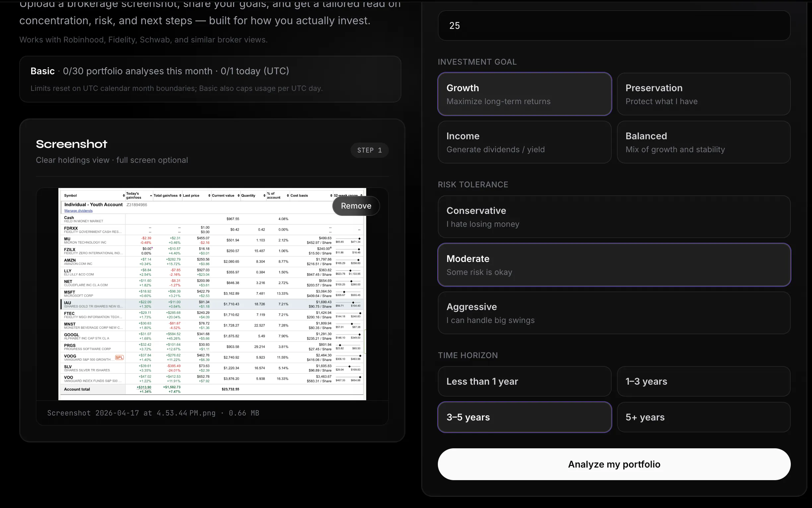Screen dimensions: 812x508
Task: Select the Preservation investment goal
Action: tap(704, 94)
